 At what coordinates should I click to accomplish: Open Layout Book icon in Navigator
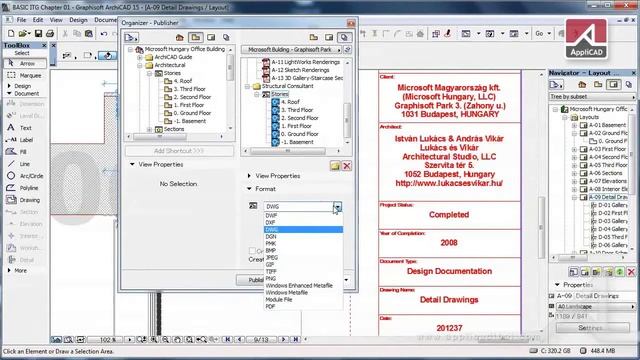(x=613, y=84)
